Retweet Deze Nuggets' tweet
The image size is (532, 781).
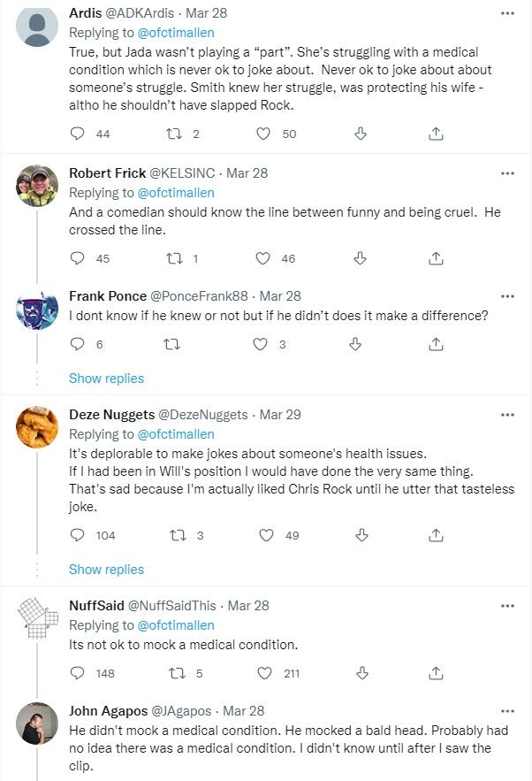[x=174, y=535]
